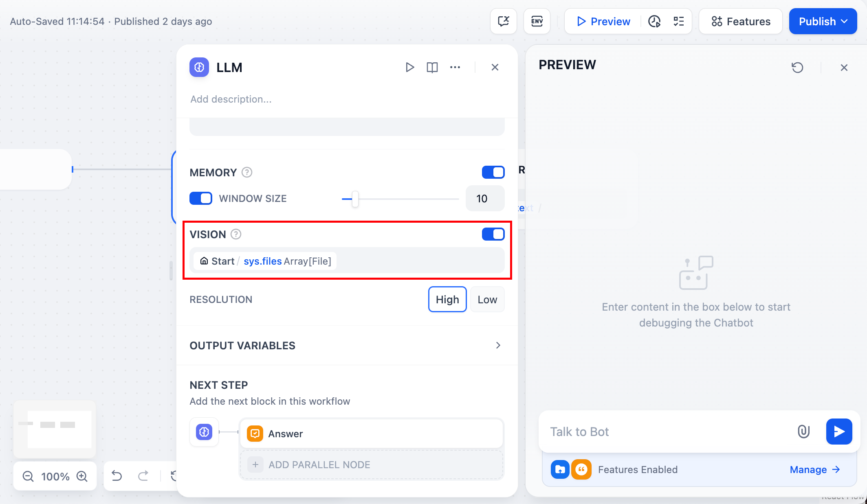Click the zoom out magnifier icon
The height and width of the screenshot is (504, 867).
(28, 476)
